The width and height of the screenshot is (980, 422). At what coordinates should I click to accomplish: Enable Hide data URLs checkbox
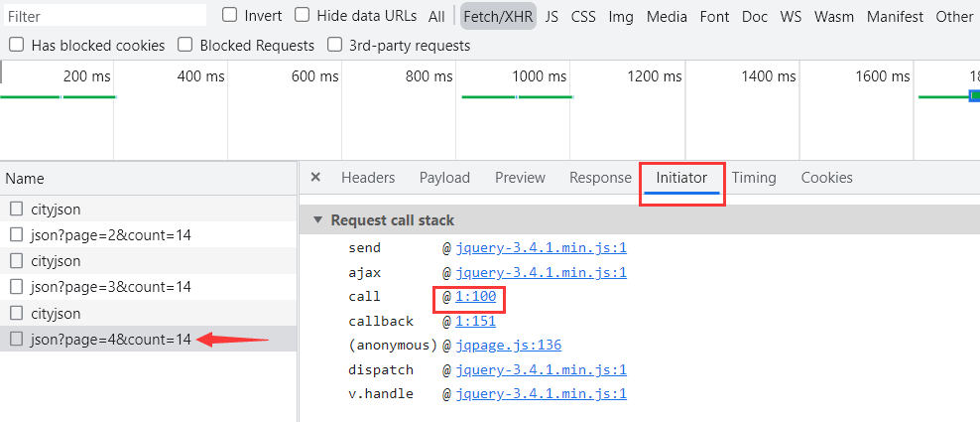[302, 16]
